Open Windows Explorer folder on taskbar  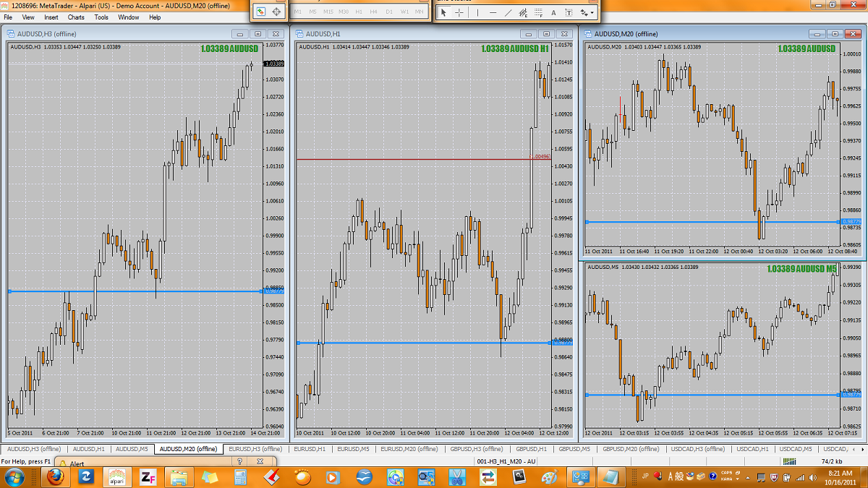179,476
